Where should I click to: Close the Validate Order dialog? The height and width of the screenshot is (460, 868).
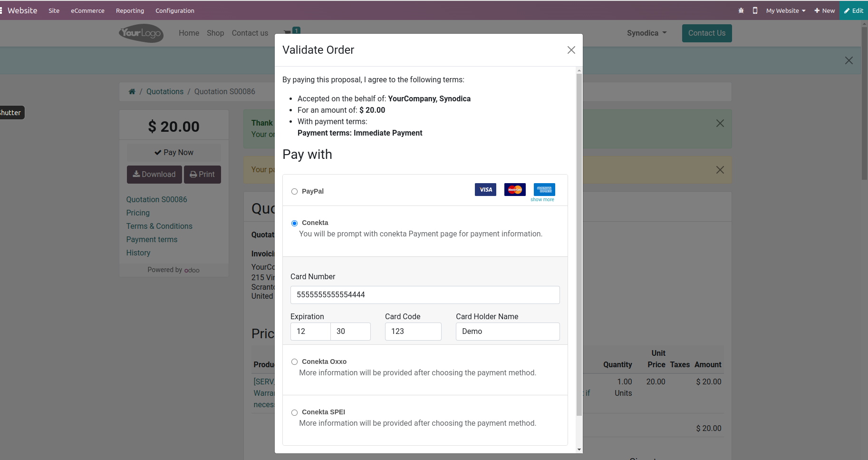571,50
